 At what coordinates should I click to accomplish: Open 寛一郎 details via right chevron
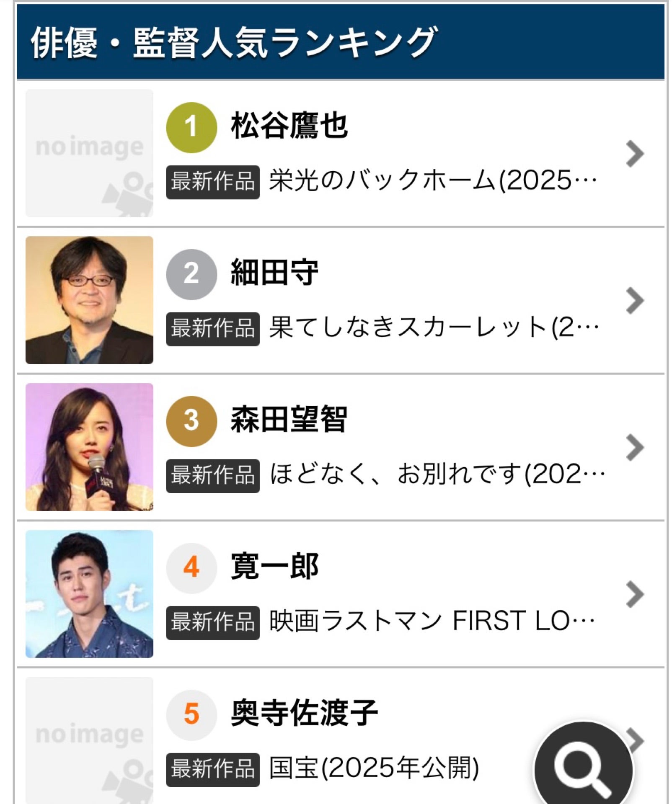[x=635, y=594]
